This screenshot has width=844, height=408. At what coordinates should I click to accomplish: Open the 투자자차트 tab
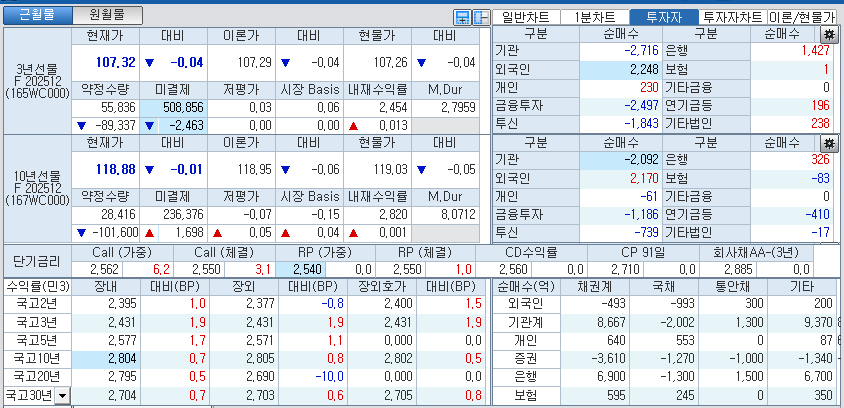(733, 17)
